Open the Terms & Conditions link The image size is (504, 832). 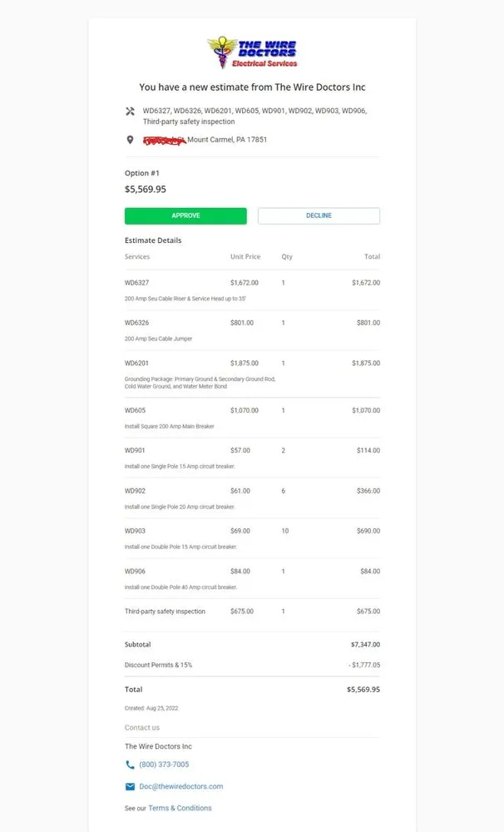tap(180, 808)
